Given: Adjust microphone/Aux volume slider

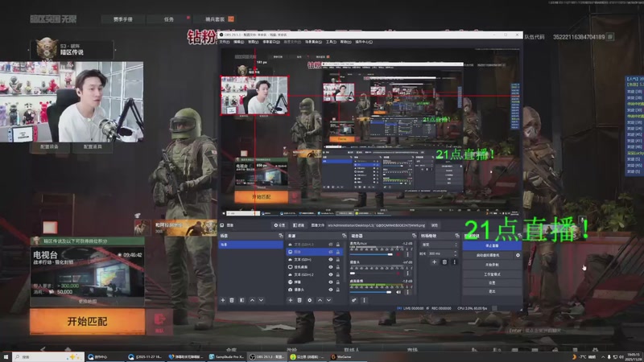Looking at the screenshot, I should coord(371,254).
